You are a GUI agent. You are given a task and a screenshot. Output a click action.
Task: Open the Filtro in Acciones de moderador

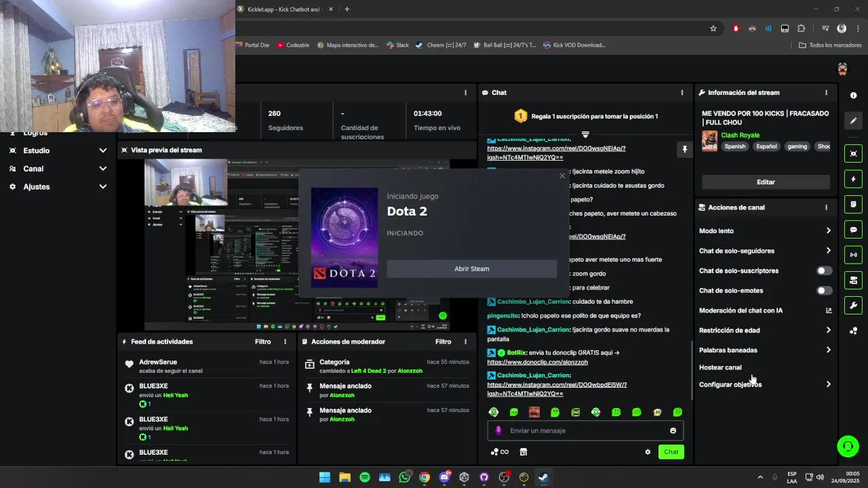pos(443,342)
